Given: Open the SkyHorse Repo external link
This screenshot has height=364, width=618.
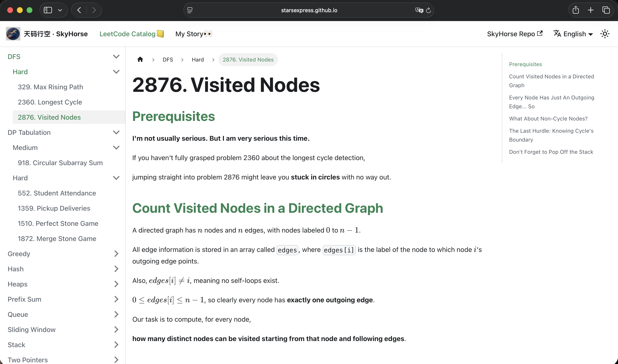Looking at the screenshot, I should pos(515,34).
